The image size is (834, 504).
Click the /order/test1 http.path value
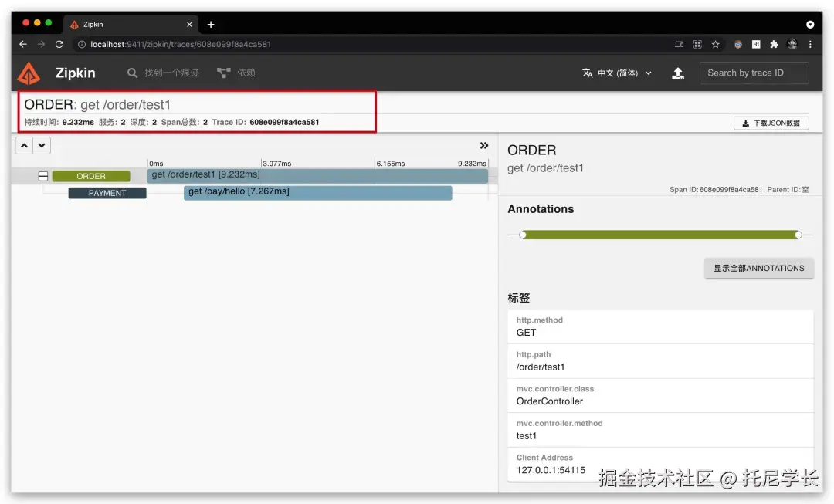click(x=541, y=367)
